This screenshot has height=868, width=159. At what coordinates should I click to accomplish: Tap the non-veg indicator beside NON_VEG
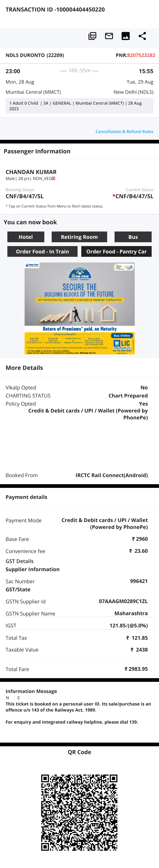point(53,179)
